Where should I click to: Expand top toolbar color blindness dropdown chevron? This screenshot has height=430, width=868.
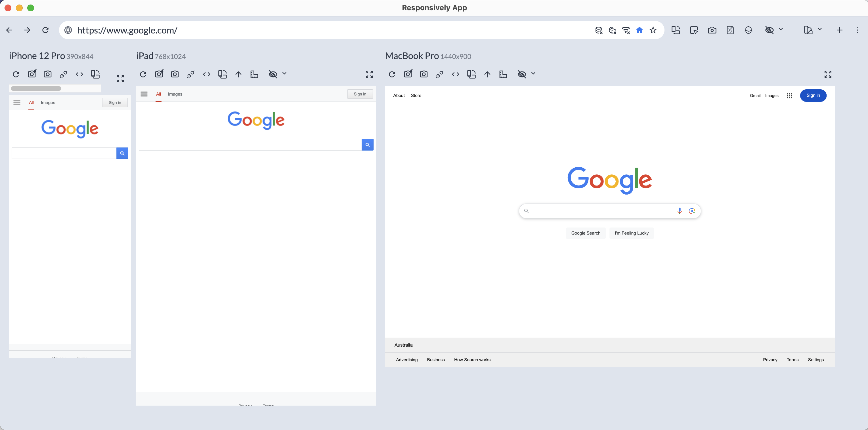click(x=781, y=29)
